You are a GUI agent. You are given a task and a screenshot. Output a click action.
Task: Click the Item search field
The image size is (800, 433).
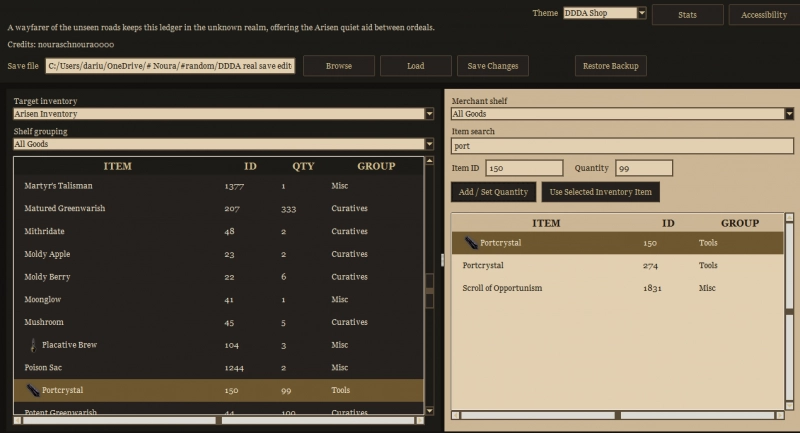point(622,146)
